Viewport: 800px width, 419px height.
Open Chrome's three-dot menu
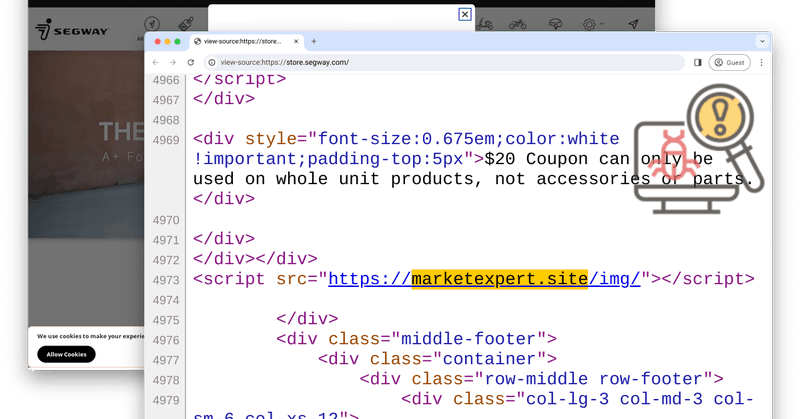(x=762, y=62)
